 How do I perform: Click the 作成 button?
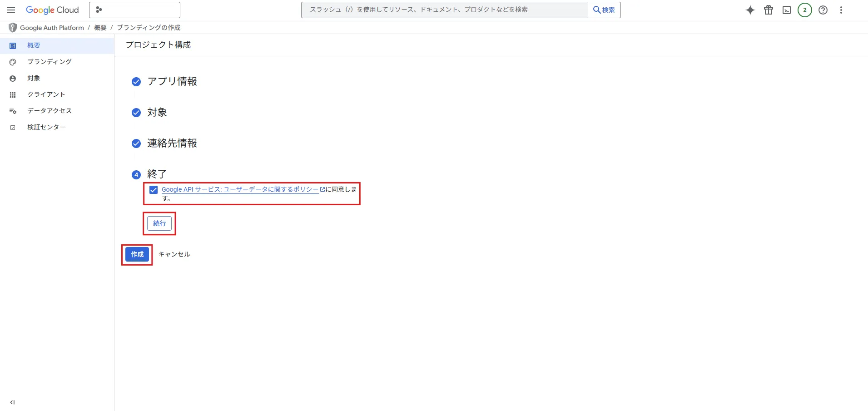pyautogui.click(x=137, y=254)
